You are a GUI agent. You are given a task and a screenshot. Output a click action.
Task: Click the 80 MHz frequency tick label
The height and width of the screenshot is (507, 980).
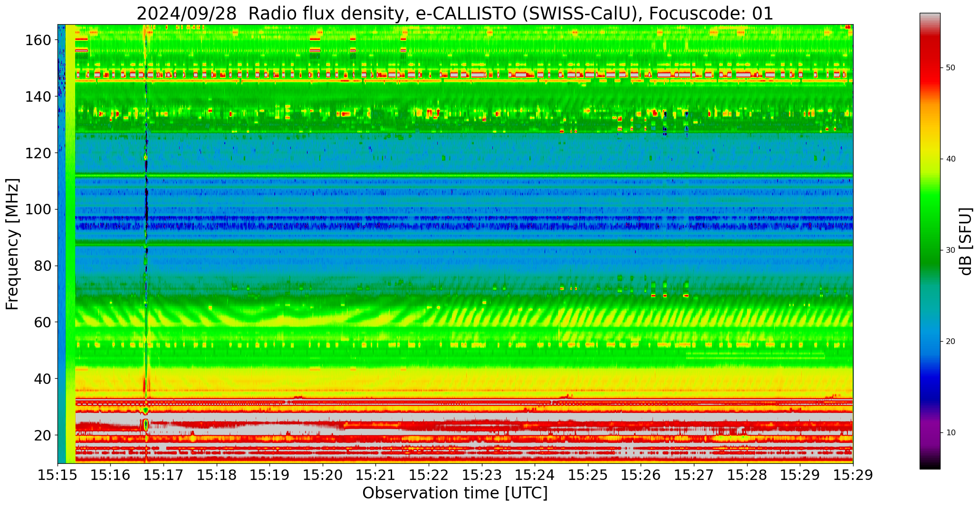click(43, 266)
